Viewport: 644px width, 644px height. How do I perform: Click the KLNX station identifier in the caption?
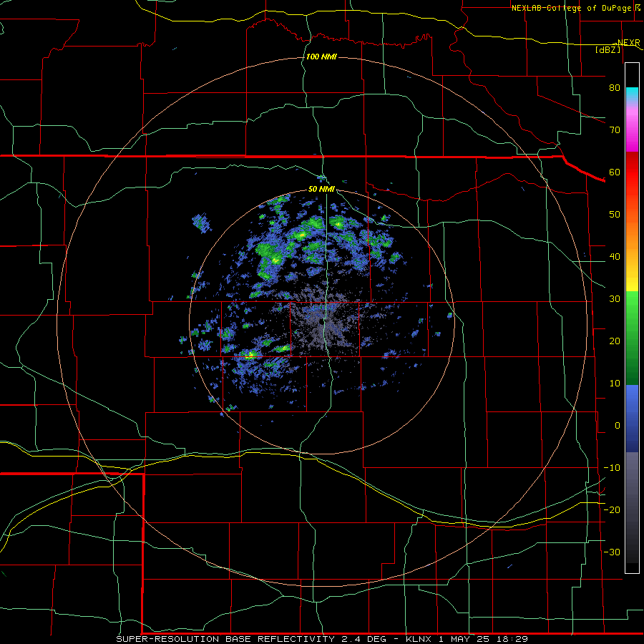click(x=419, y=639)
